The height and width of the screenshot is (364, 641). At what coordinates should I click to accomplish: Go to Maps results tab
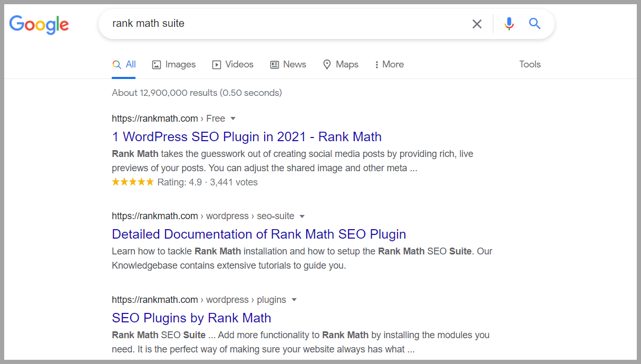340,64
